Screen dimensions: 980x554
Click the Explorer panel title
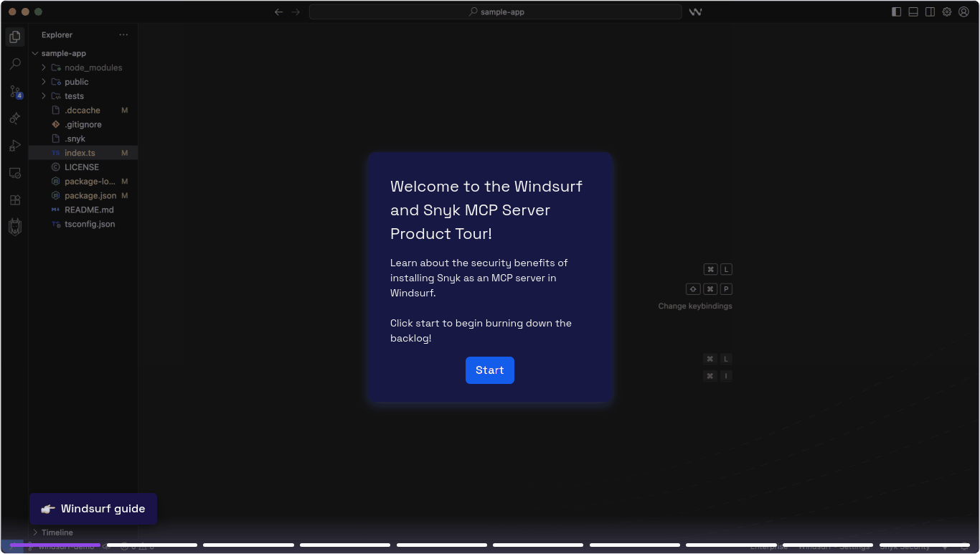point(57,34)
